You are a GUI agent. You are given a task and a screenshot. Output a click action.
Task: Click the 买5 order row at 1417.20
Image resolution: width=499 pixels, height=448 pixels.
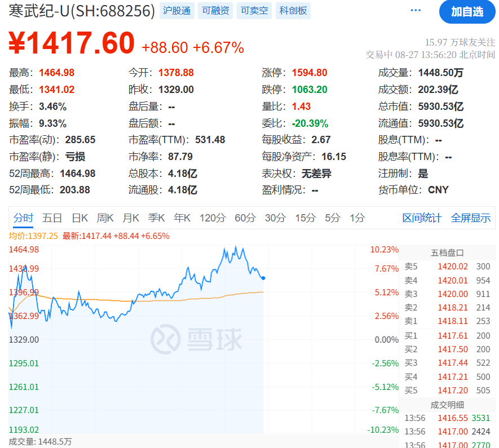click(x=447, y=391)
